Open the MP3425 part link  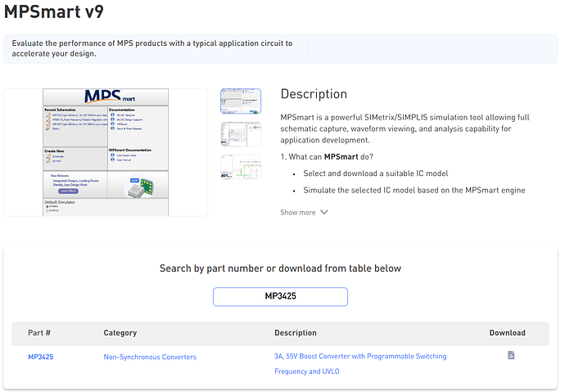pos(41,357)
